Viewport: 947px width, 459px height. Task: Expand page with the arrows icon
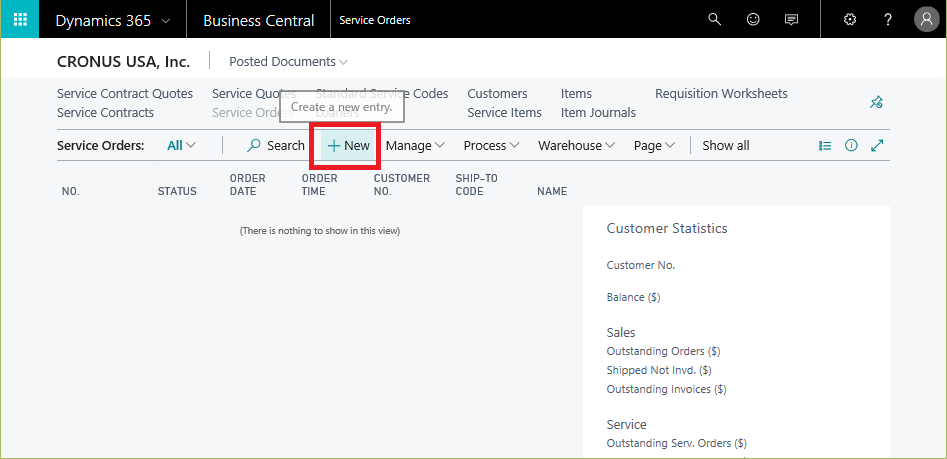coord(878,146)
